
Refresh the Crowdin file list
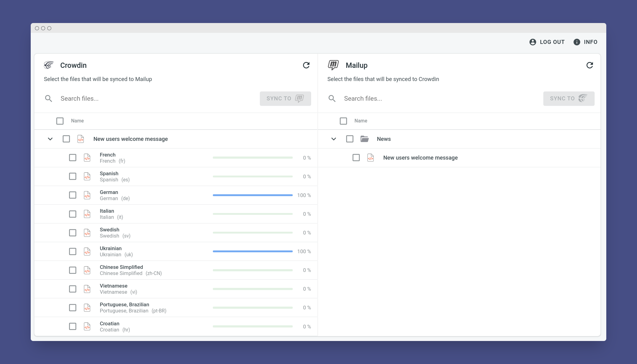pos(306,65)
